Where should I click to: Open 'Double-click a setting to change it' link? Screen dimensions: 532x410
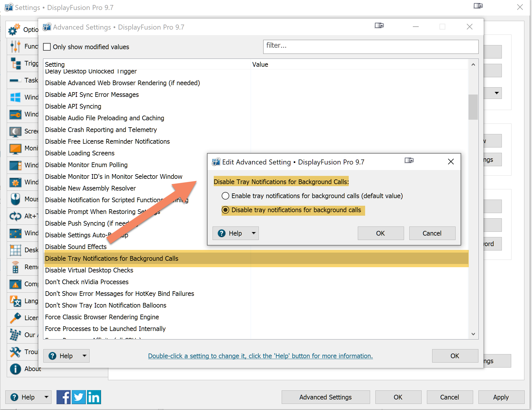(x=260, y=356)
